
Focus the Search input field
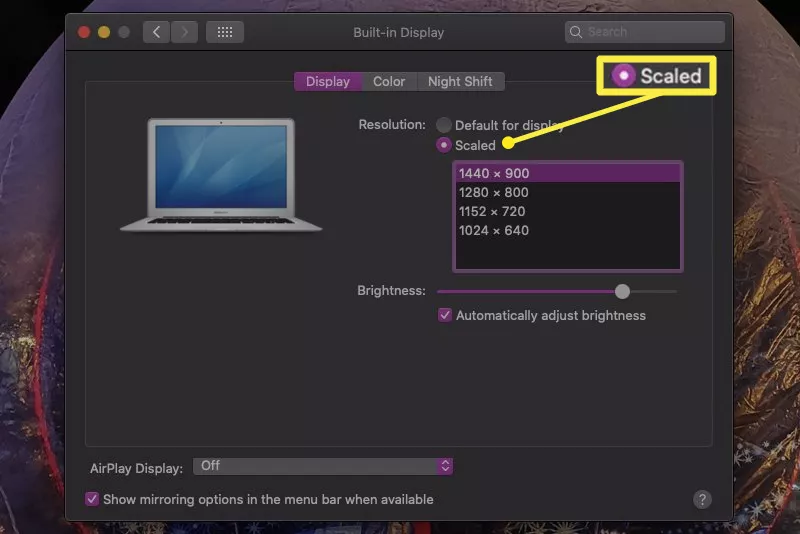pos(645,32)
